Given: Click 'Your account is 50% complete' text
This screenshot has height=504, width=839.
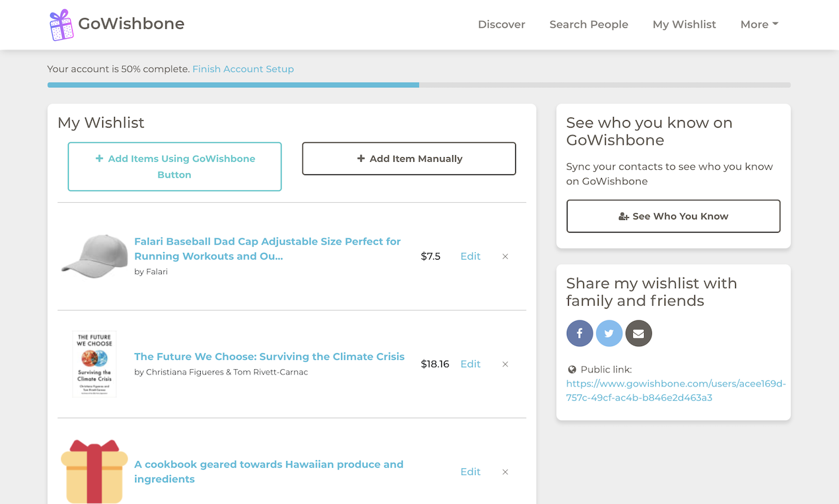Looking at the screenshot, I should (118, 69).
